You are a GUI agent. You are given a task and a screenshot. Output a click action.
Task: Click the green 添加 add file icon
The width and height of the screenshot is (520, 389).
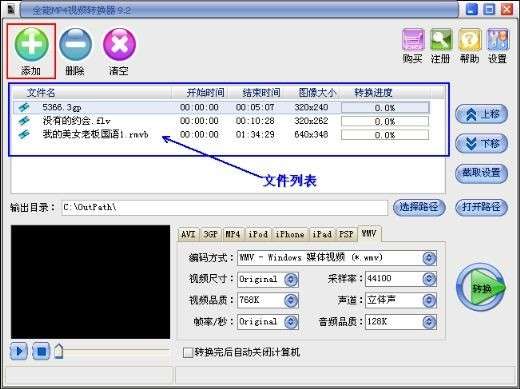tap(31, 44)
